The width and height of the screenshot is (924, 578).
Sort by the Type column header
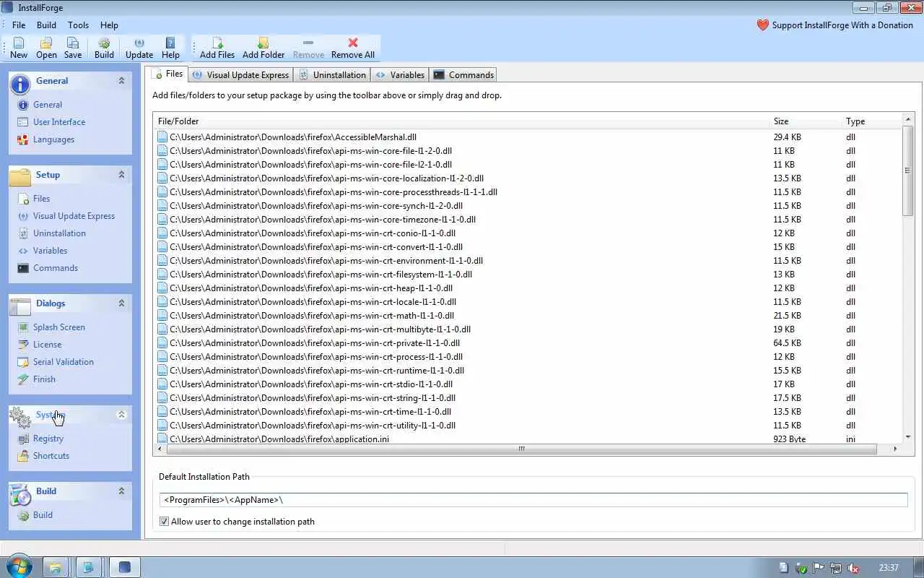(872, 121)
